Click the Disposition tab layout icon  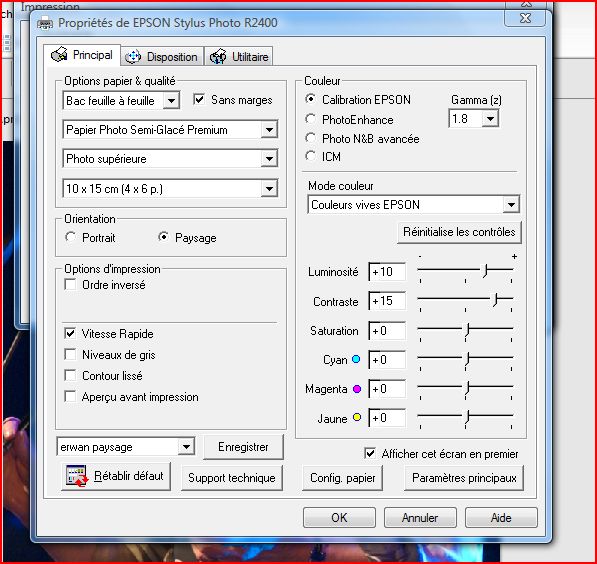(x=133, y=57)
